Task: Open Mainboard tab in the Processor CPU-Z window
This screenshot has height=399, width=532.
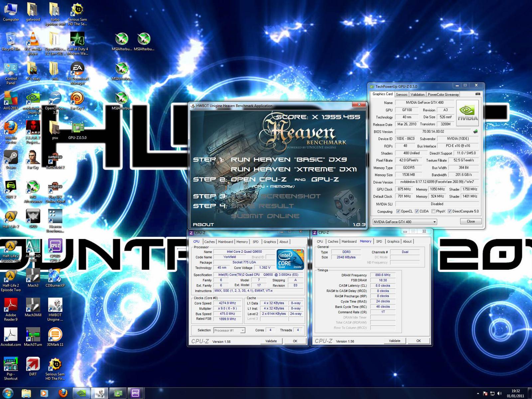Action: pos(225,242)
